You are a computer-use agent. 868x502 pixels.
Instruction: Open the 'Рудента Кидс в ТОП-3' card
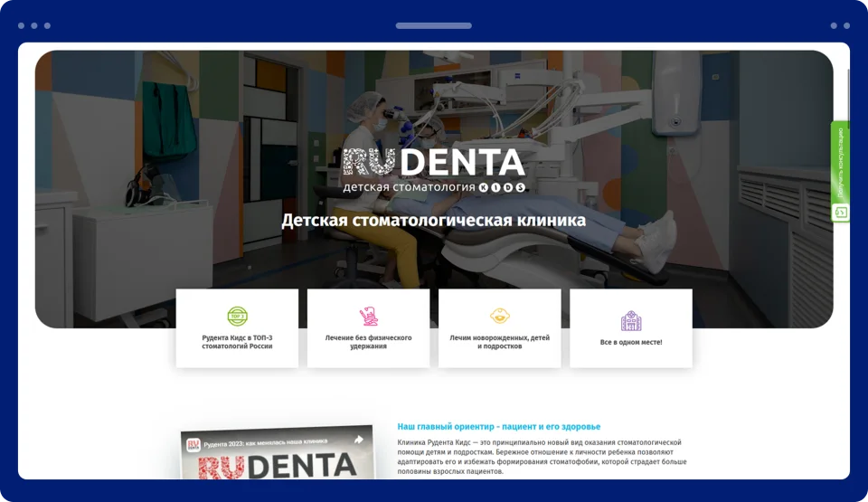point(237,328)
